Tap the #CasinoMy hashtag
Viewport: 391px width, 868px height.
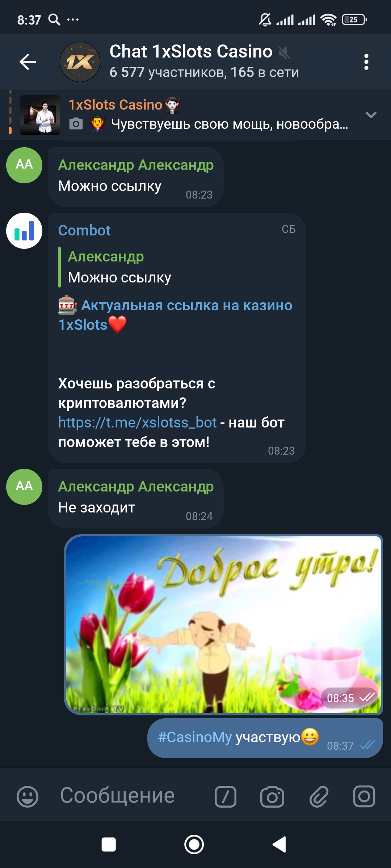click(195, 737)
